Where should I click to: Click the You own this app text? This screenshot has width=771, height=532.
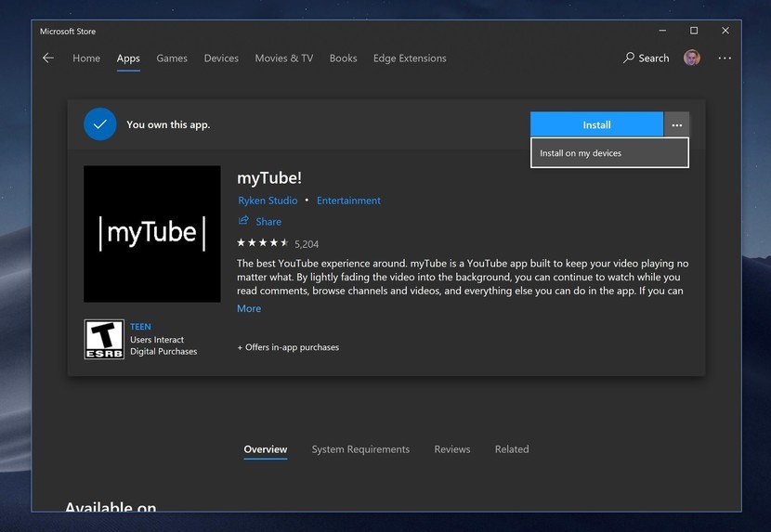click(168, 124)
